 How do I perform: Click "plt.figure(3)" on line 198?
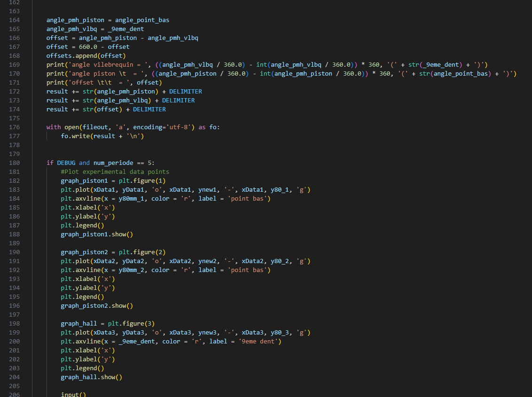pos(131,324)
